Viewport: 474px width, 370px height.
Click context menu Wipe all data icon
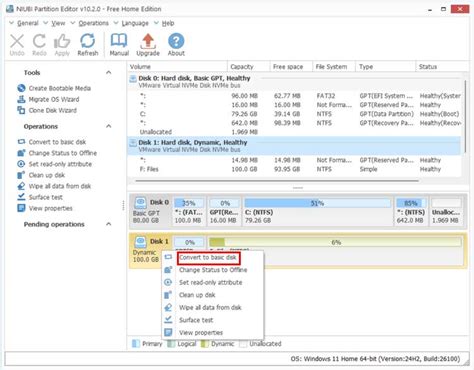click(168, 307)
